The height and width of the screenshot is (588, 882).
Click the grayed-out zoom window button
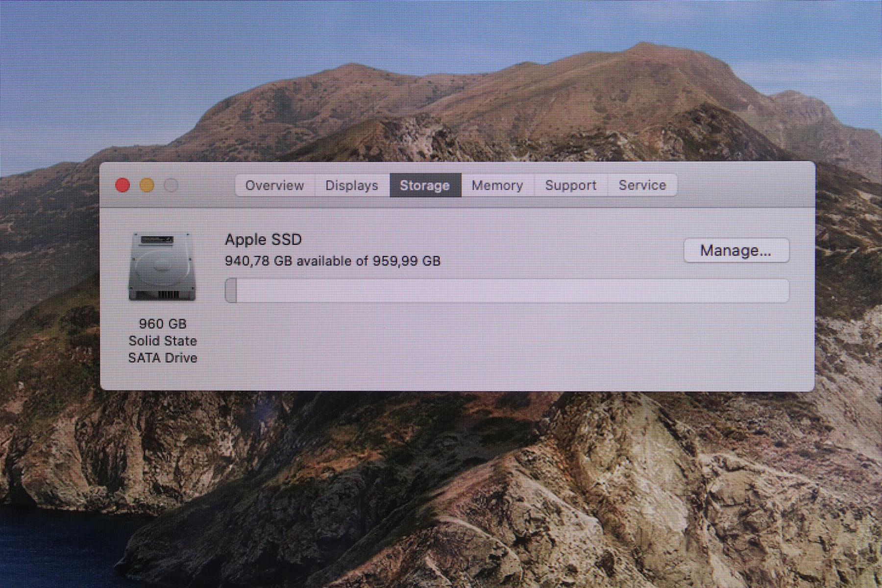pyautogui.click(x=171, y=186)
